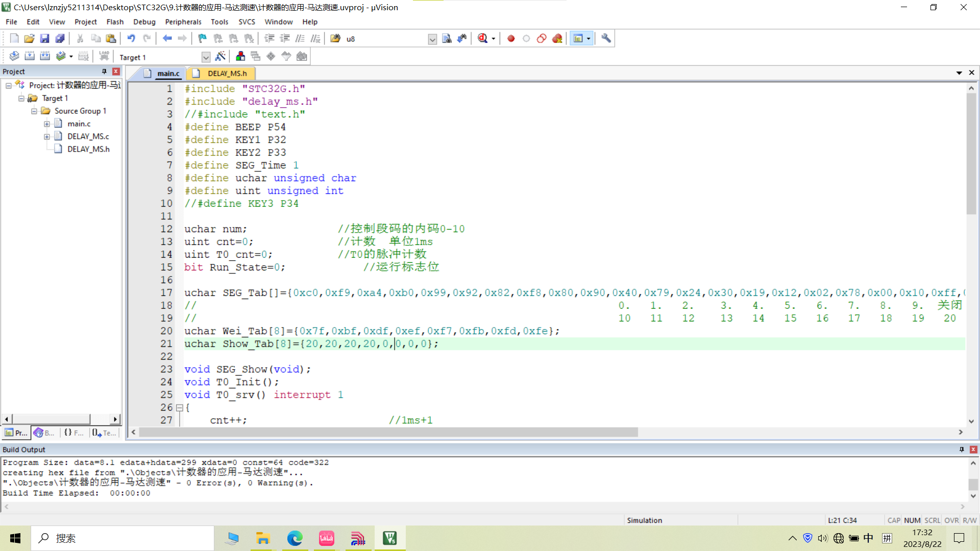This screenshot has height=551, width=980.
Task: Switch to the DELAY_MS.h editor tab
Action: pos(222,73)
